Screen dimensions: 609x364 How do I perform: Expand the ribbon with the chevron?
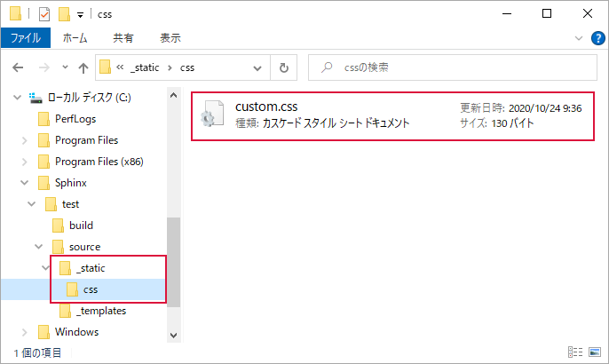pos(579,38)
